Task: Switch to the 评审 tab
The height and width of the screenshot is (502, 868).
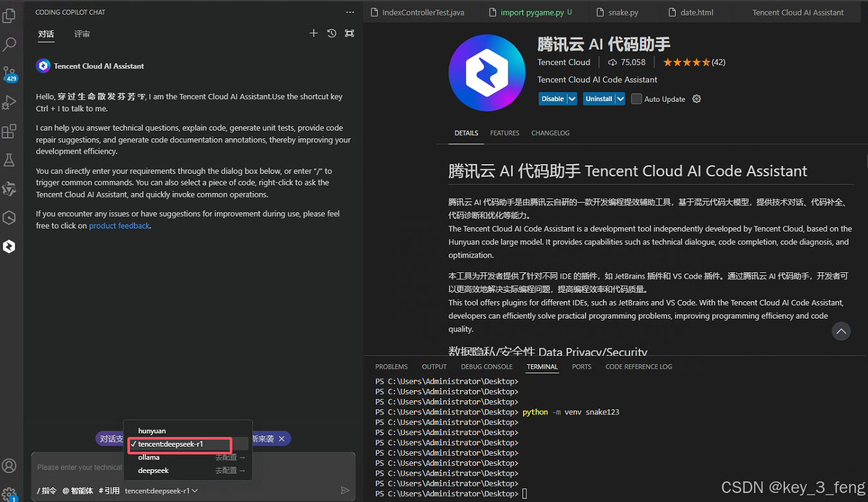Action: (x=82, y=34)
